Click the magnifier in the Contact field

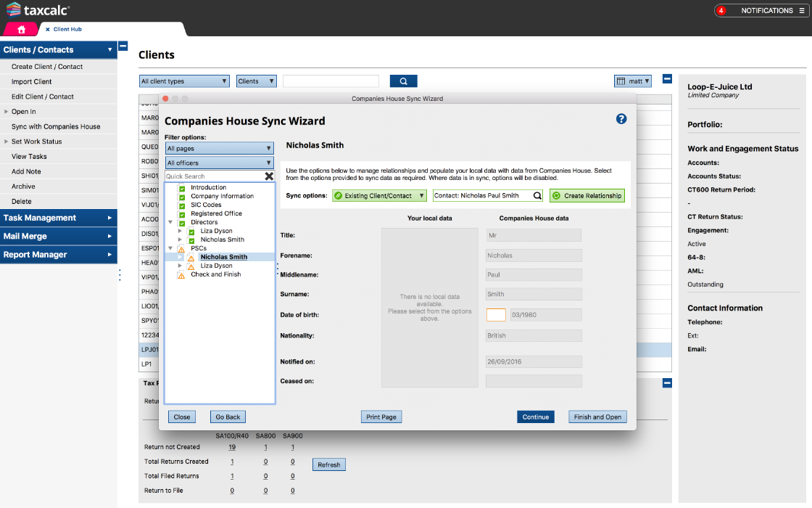click(537, 196)
